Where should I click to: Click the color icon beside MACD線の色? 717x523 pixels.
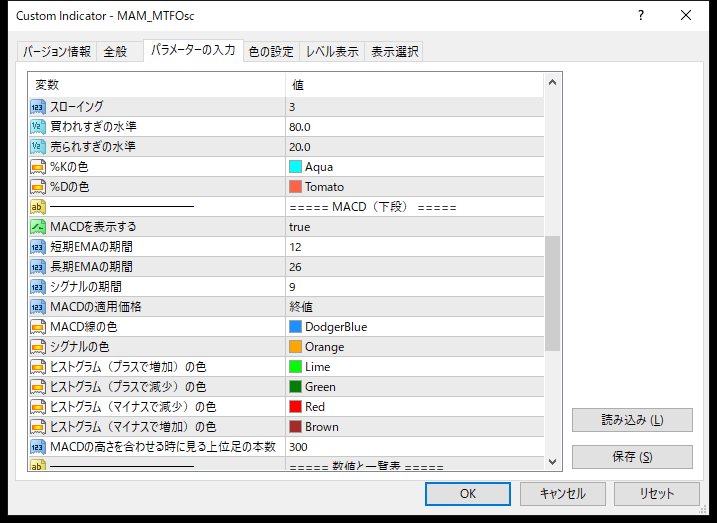pyautogui.click(x=38, y=327)
